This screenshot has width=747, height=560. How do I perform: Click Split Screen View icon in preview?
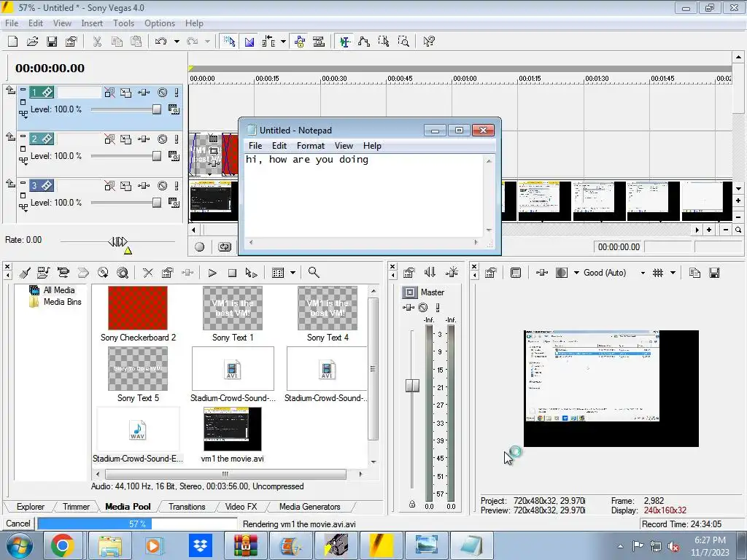point(562,273)
